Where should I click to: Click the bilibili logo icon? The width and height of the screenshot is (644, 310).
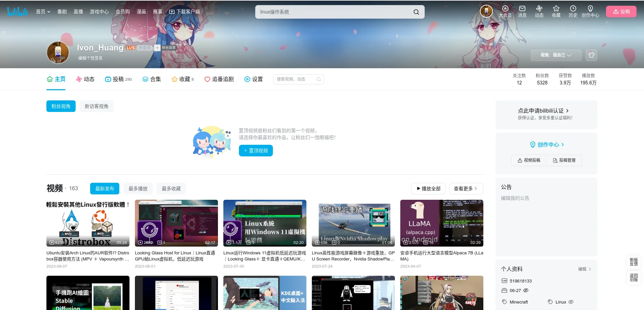point(17,12)
